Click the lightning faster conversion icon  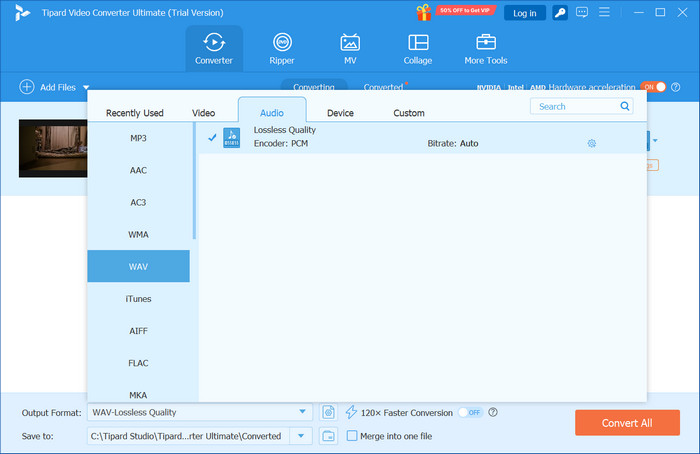[351, 412]
